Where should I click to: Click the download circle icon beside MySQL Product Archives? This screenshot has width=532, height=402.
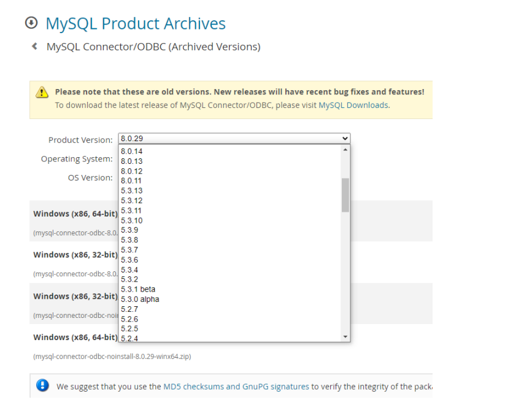coord(31,23)
